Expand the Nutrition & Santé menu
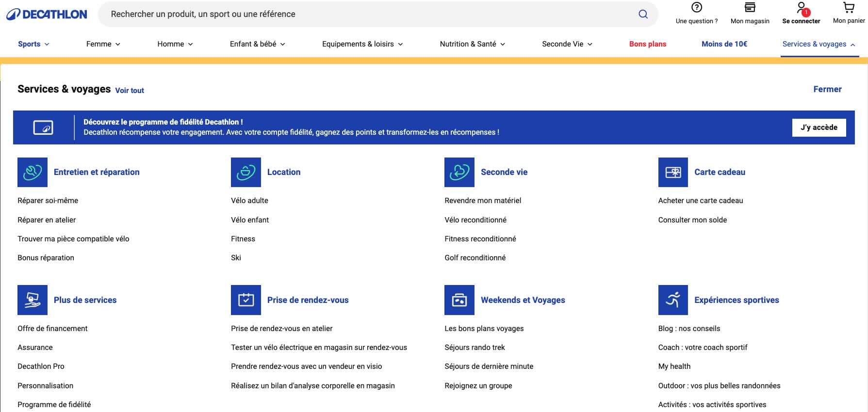Viewport: 868px width, 412px height. pyautogui.click(x=473, y=44)
